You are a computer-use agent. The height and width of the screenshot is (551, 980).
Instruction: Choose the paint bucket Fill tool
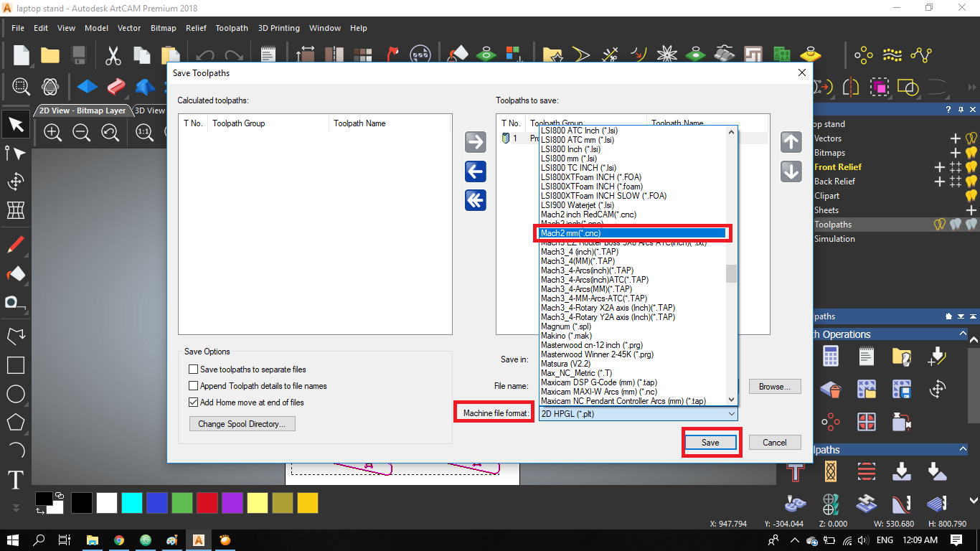coord(16,273)
